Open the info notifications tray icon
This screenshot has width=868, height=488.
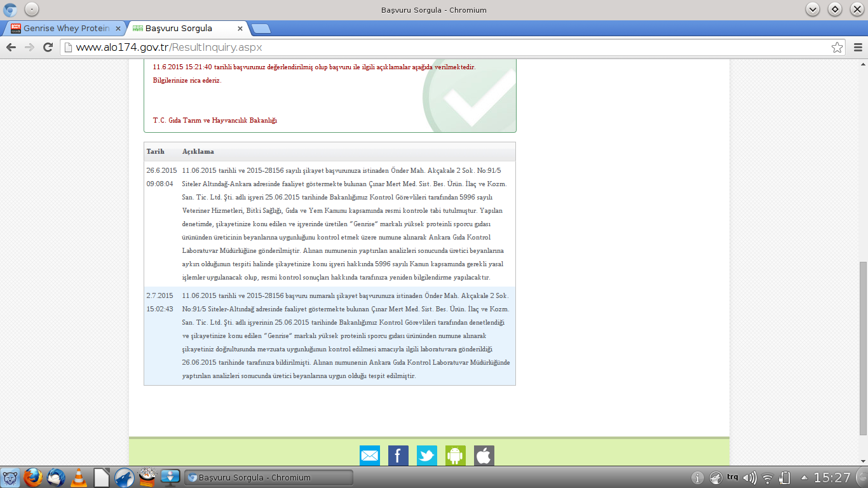tap(698, 477)
